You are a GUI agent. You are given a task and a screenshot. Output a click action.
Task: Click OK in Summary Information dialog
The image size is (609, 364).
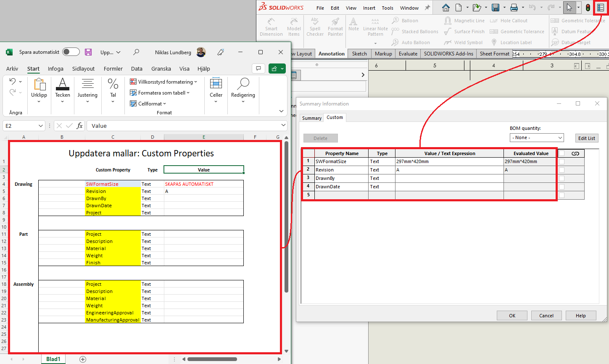tap(512, 316)
